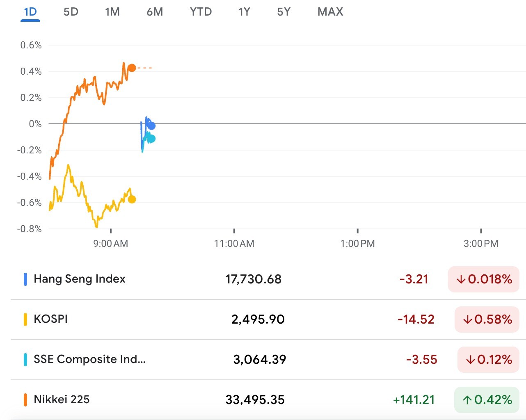The image size is (526, 420).
Task: Click the 1:00 PM axis label
Action: (x=358, y=244)
